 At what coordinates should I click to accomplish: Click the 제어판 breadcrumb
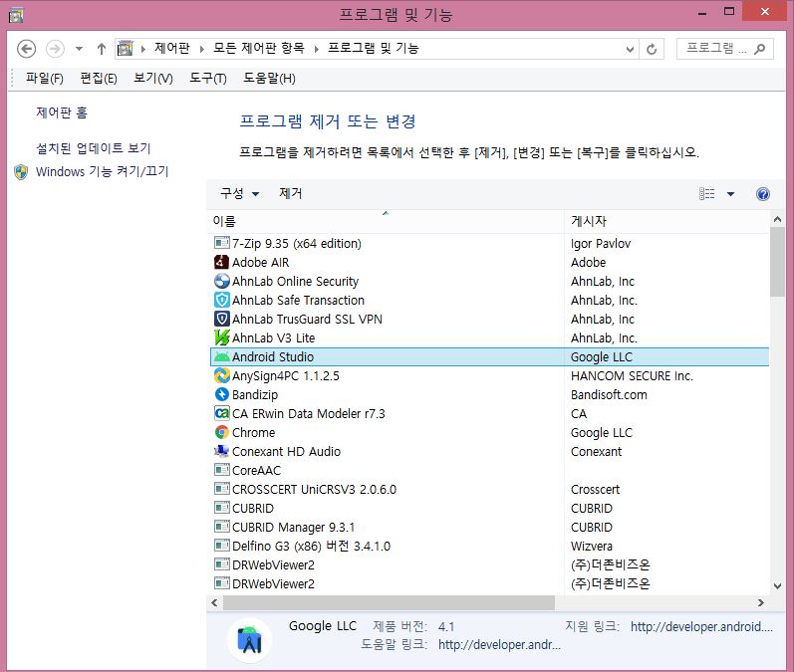point(172,49)
